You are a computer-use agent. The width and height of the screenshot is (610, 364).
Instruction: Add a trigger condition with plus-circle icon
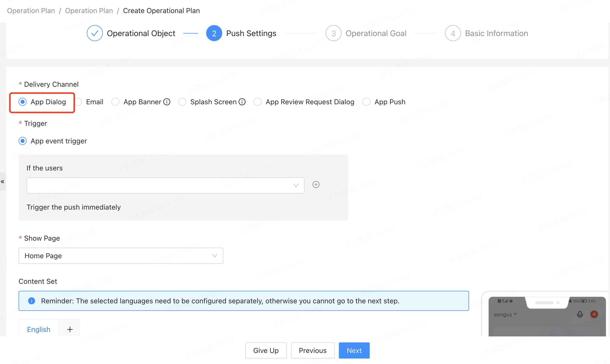point(316,185)
